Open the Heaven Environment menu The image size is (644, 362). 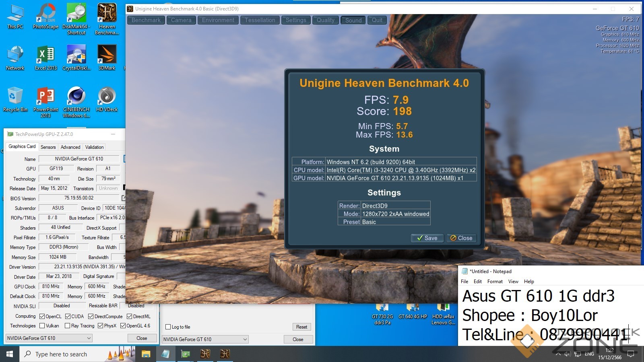pos(218,20)
